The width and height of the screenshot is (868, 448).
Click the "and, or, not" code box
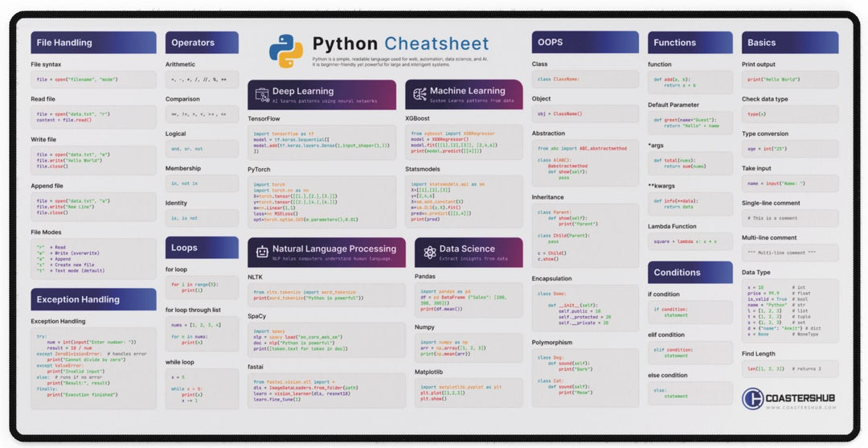click(x=202, y=149)
